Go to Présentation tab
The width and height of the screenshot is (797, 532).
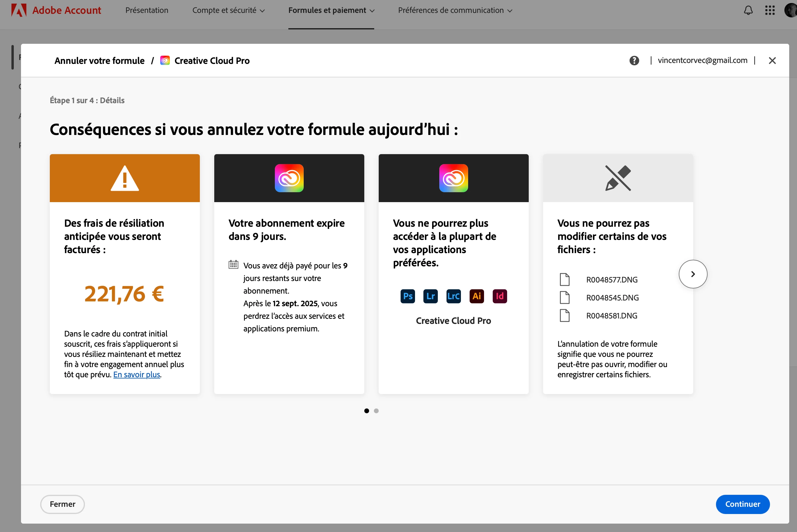[147, 10]
